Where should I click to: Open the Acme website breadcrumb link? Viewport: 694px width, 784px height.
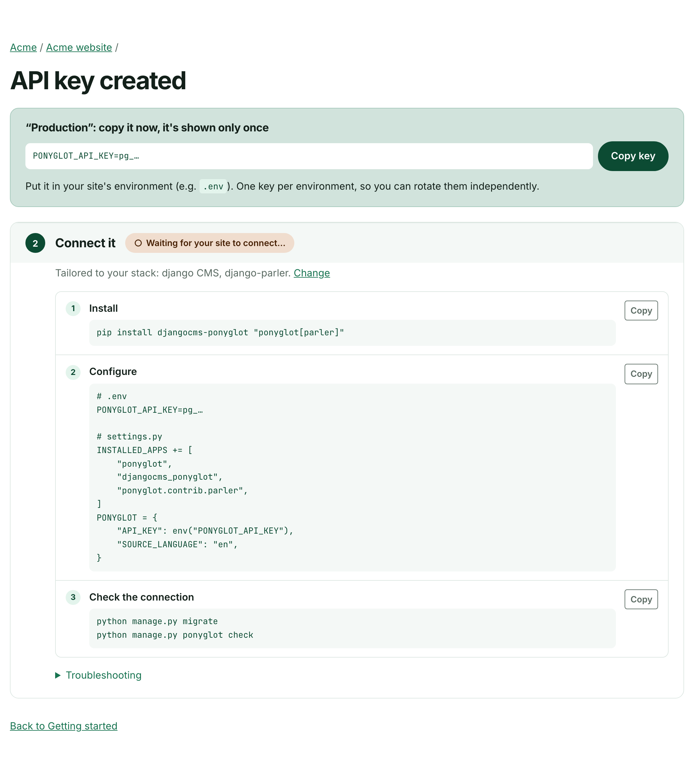pos(79,47)
